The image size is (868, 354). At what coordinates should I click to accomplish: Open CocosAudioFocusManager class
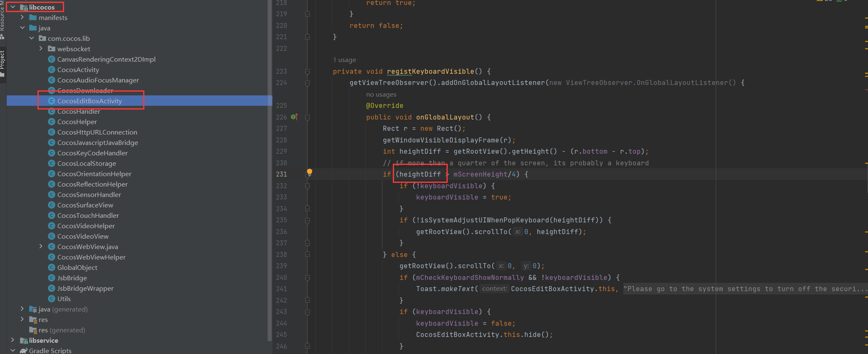click(x=98, y=80)
